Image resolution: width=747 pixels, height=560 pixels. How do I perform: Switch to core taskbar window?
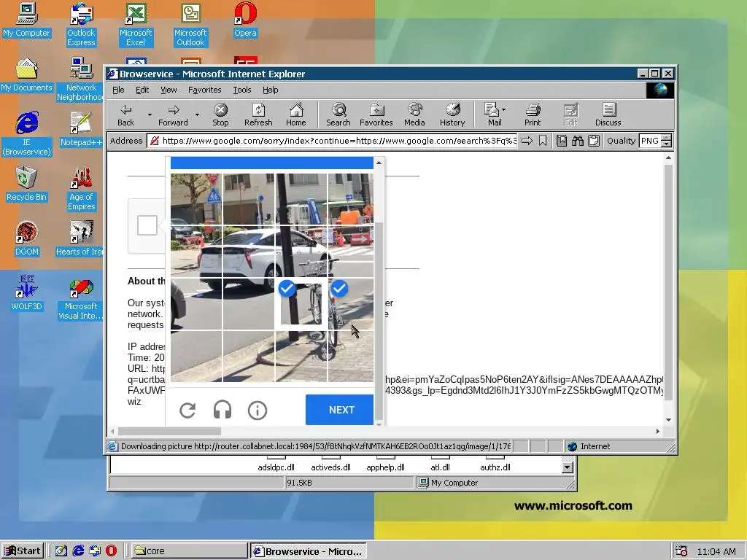(188, 551)
